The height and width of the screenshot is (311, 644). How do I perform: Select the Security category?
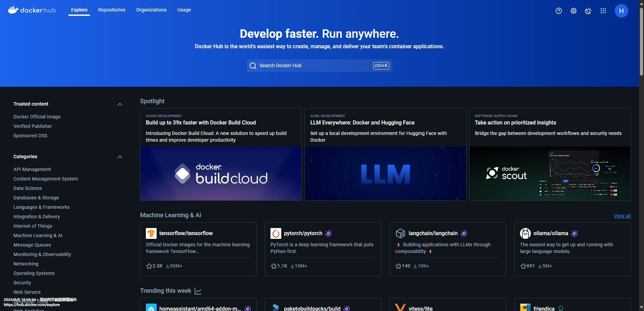pos(22,283)
